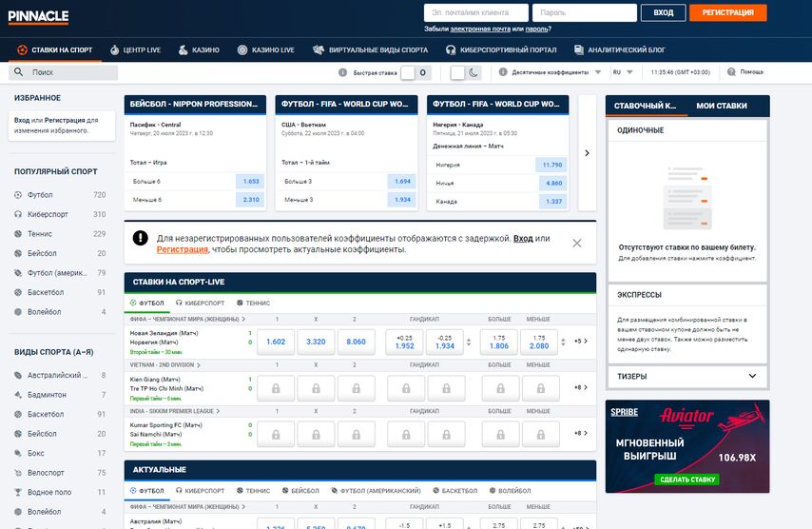Pick Больше 6 odds 1.653

pyautogui.click(x=251, y=182)
